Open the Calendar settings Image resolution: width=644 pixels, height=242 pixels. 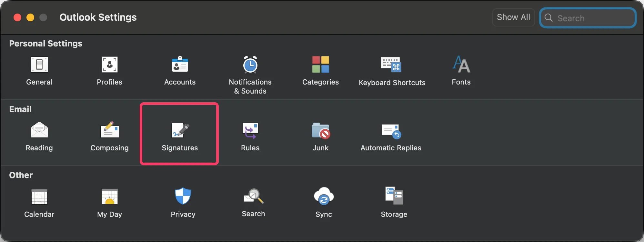coord(39,203)
